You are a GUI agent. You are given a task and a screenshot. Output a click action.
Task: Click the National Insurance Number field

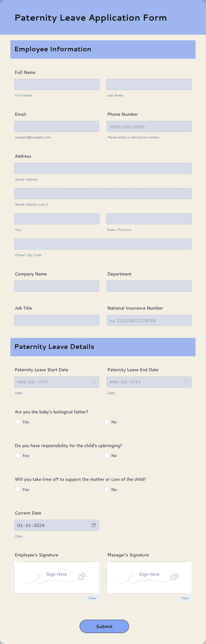[x=149, y=320]
